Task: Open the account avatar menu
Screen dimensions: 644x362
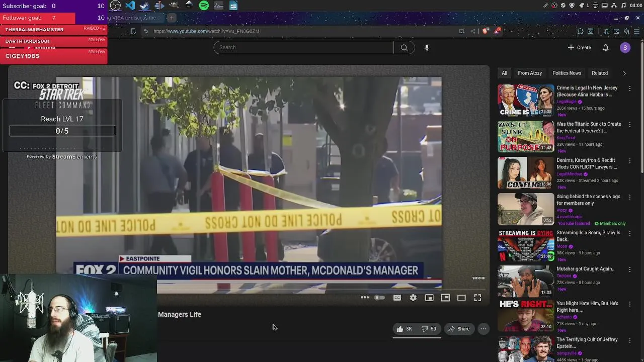Action: tap(625, 47)
